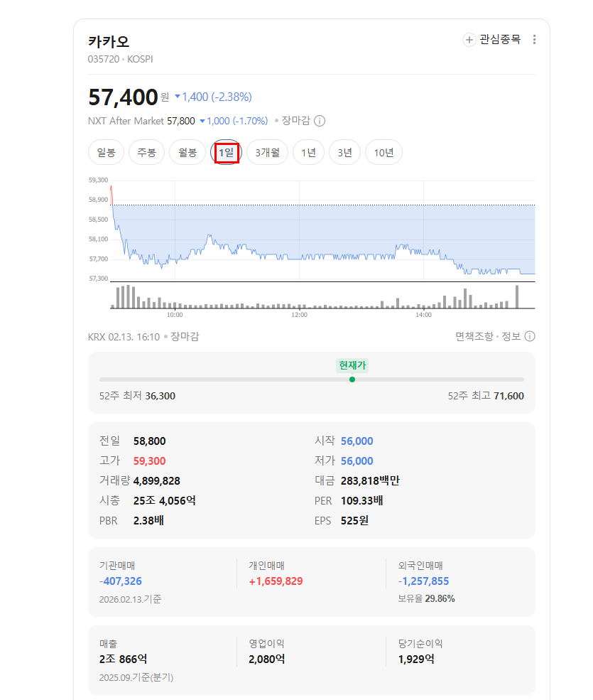
Task: Click the 거래량 value 4,899,828
Action: tap(157, 481)
